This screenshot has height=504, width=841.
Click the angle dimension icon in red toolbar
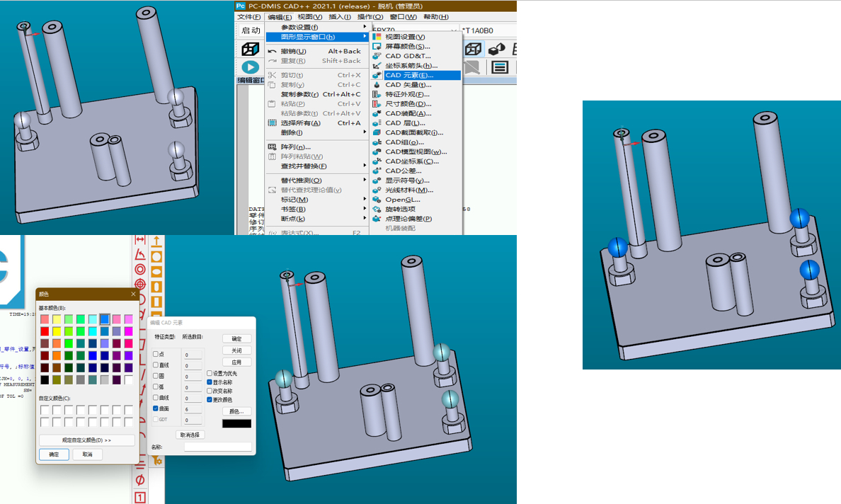(140, 254)
